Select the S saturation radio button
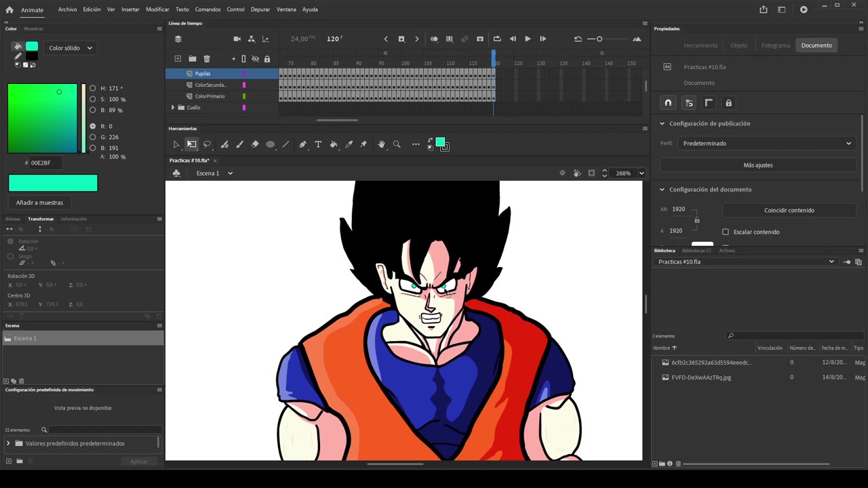 93,99
